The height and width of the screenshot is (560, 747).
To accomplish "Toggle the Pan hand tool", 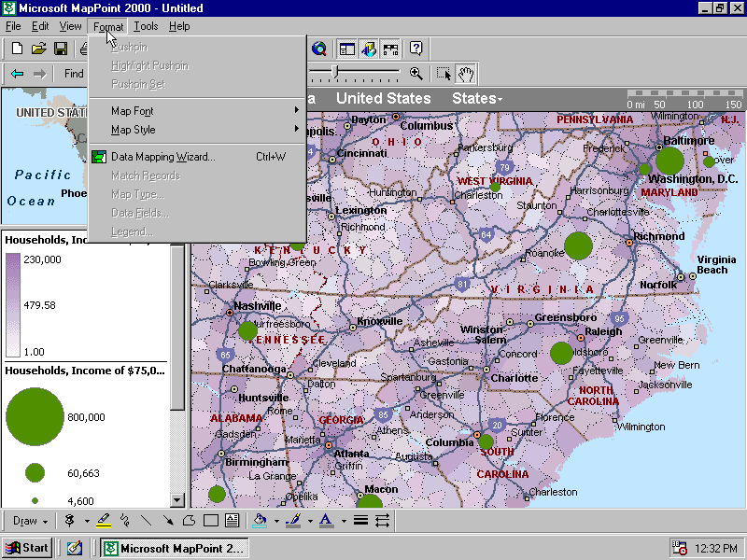I will 466,74.
